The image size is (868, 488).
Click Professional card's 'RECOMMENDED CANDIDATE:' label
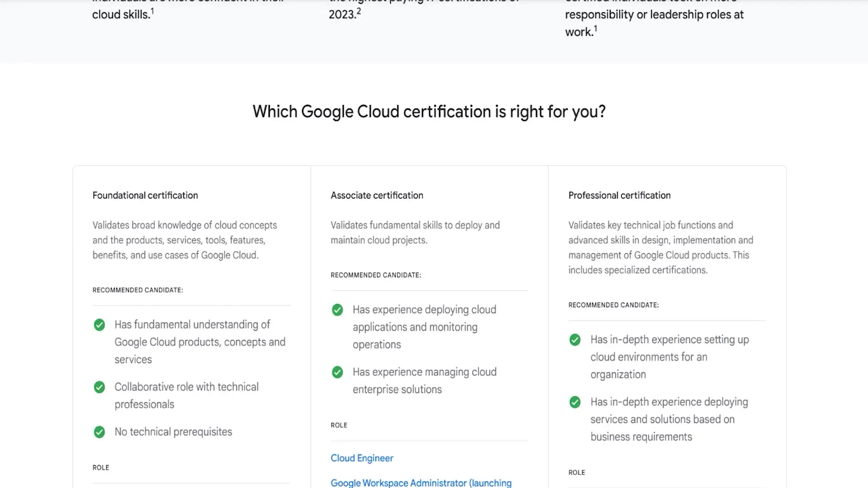pos(613,305)
